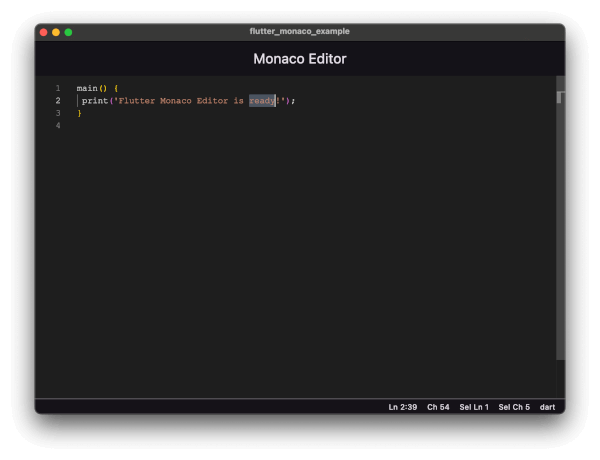Viewport: 600px width, 460px height.
Task: Click the 'Monaco Editor' header title
Action: coord(300,59)
